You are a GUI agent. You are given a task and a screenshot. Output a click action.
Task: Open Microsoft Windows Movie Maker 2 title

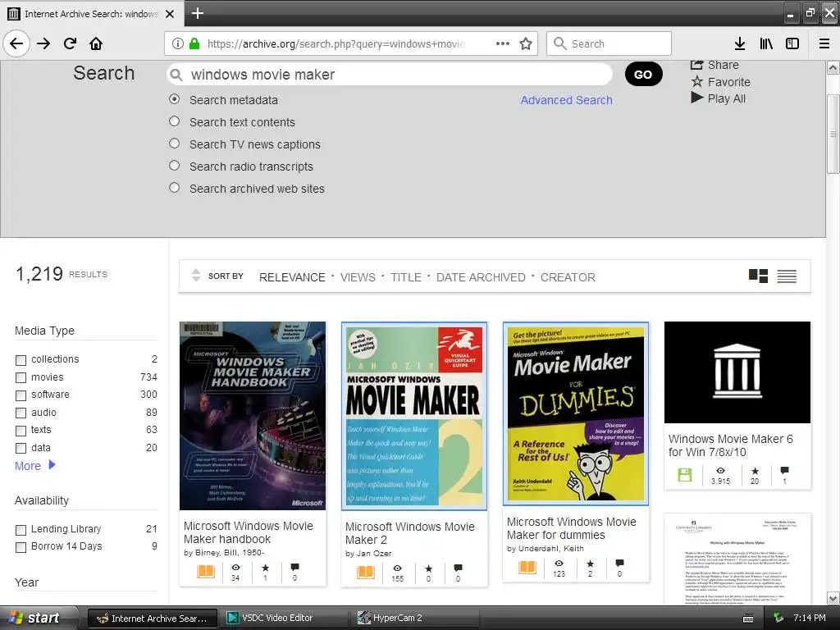[410, 533]
